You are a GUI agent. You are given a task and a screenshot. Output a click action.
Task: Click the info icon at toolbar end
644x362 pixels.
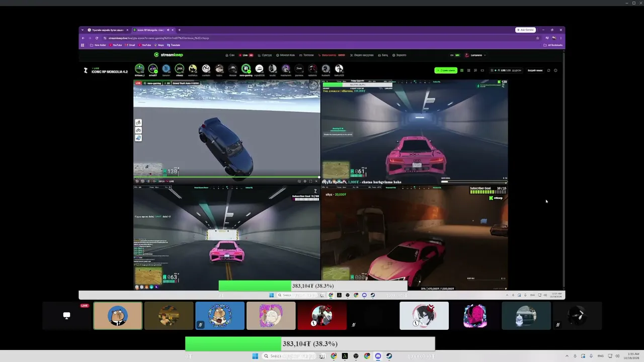(x=555, y=70)
